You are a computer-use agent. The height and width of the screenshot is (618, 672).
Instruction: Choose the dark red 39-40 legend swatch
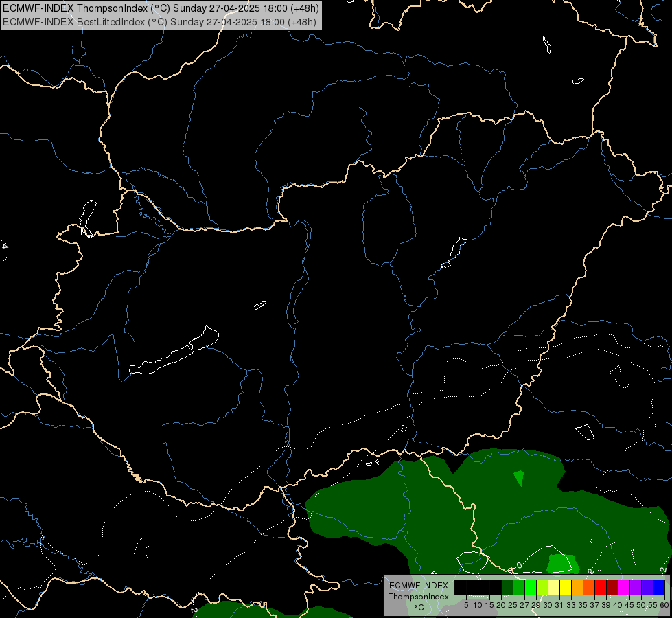[x=612, y=587]
